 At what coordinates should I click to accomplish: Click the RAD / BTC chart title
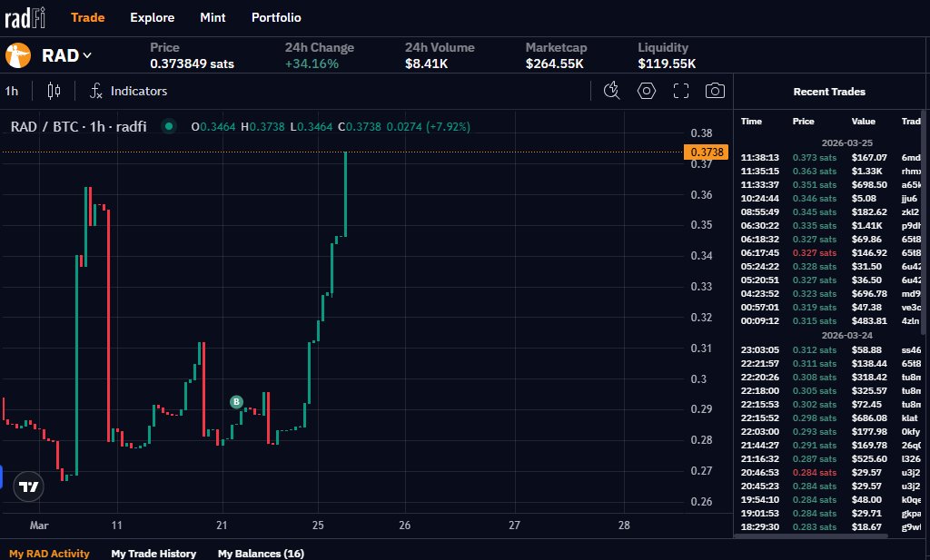(x=78, y=126)
